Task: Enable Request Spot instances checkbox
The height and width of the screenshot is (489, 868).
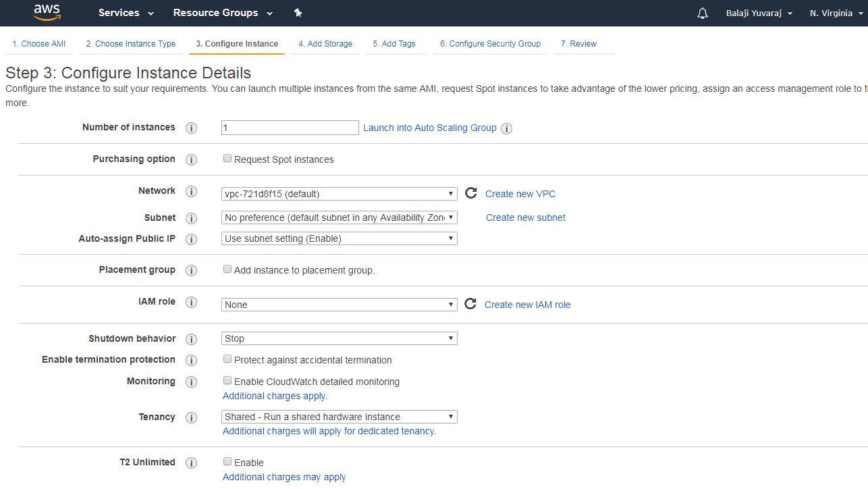Action: [x=227, y=159]
